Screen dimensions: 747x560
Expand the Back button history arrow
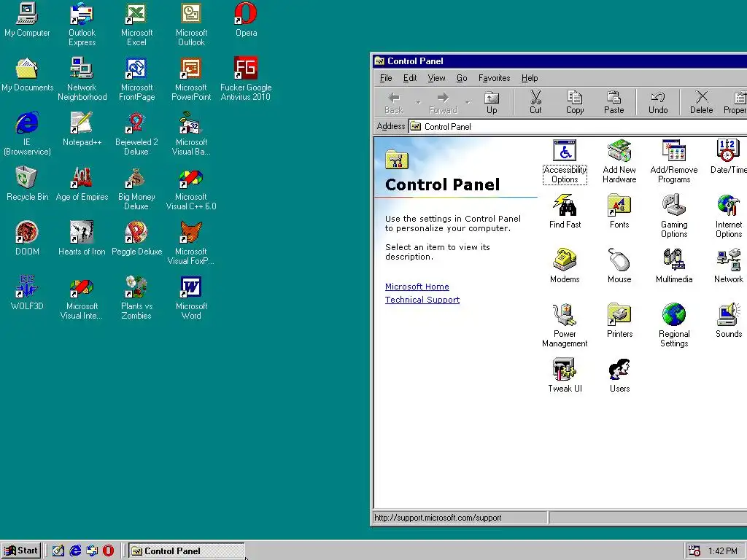418,102
